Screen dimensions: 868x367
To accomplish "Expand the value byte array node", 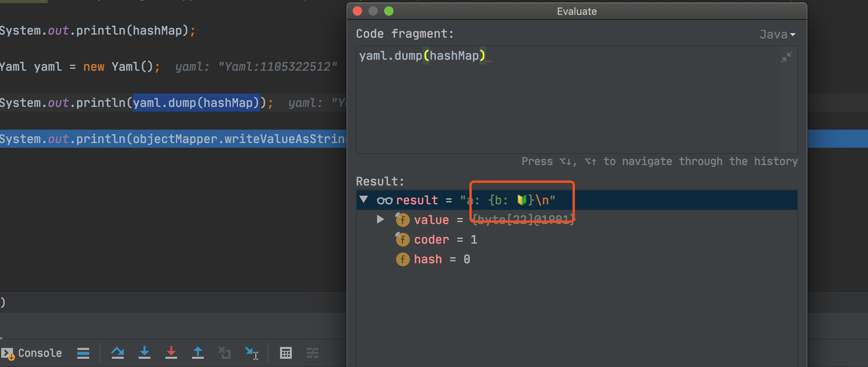I will [x=379, y=219].
